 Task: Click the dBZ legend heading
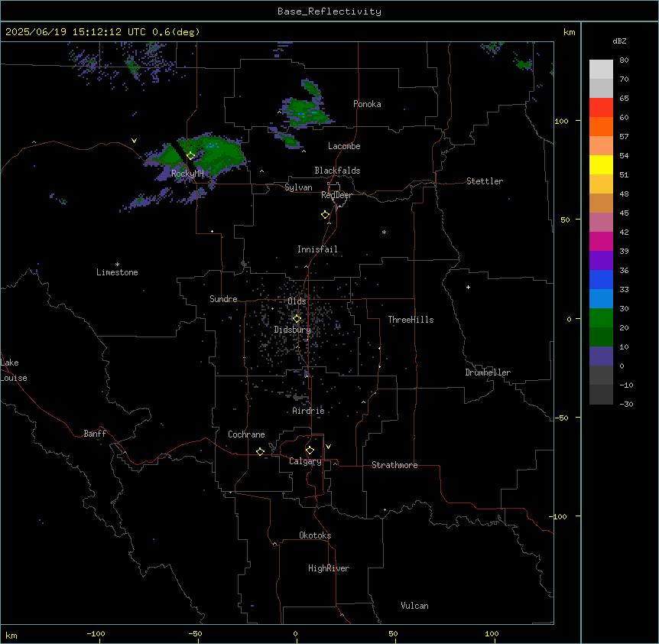coord(619,41)
